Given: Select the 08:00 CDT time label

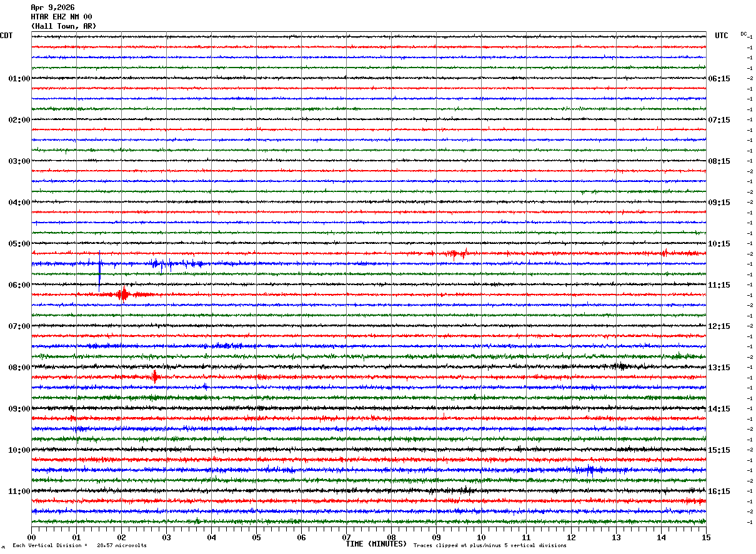Looking at the screenshot, I should [19, 368].
